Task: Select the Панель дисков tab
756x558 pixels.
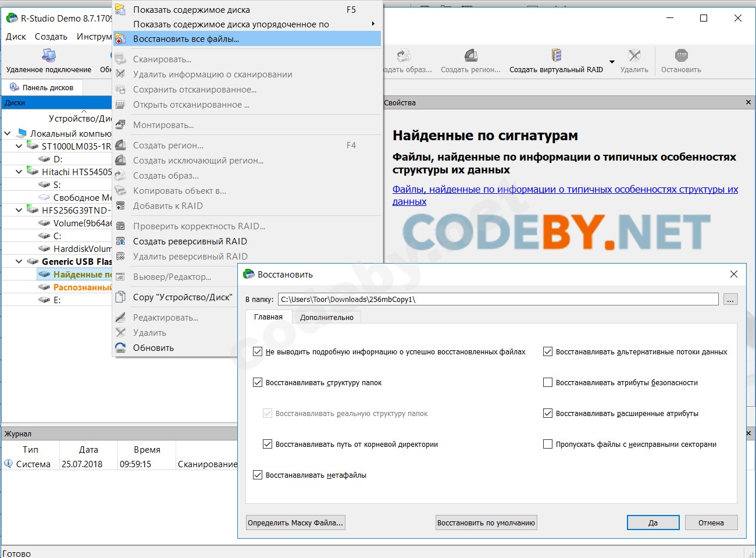Action: pos(42,87)
